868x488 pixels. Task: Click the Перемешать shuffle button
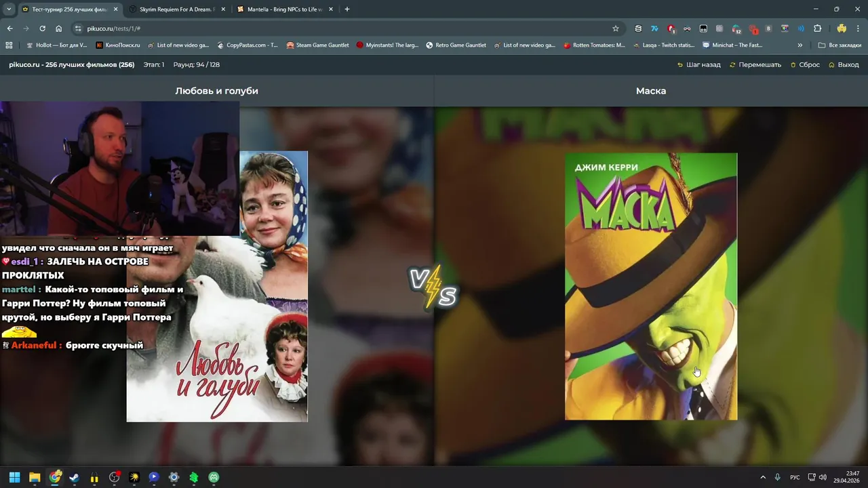755,65
